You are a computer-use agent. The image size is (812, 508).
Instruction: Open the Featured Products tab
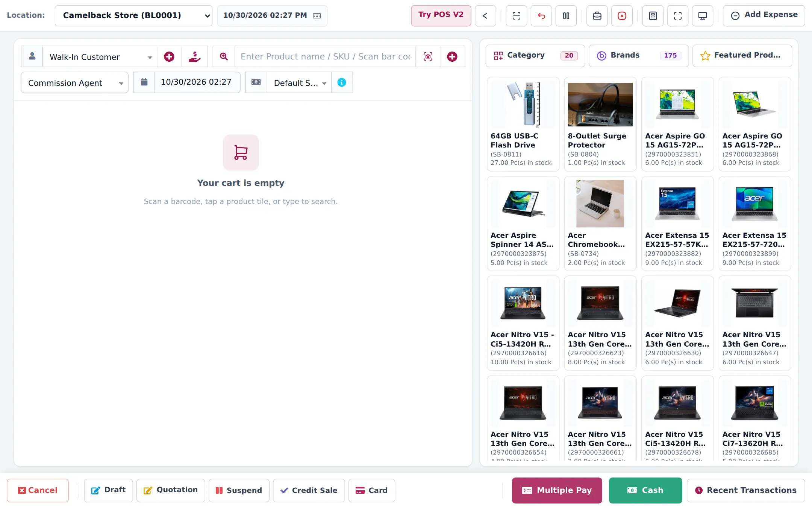742,56
